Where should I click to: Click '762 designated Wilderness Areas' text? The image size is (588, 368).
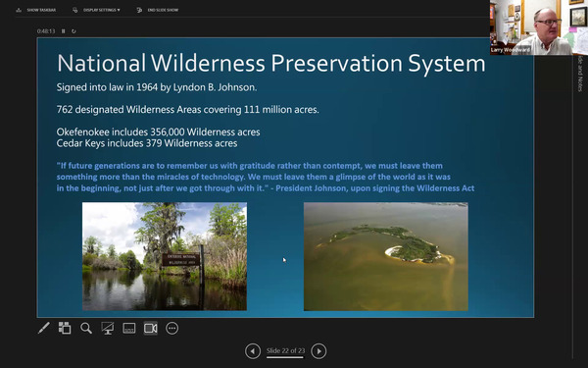(x=187, y=110)
